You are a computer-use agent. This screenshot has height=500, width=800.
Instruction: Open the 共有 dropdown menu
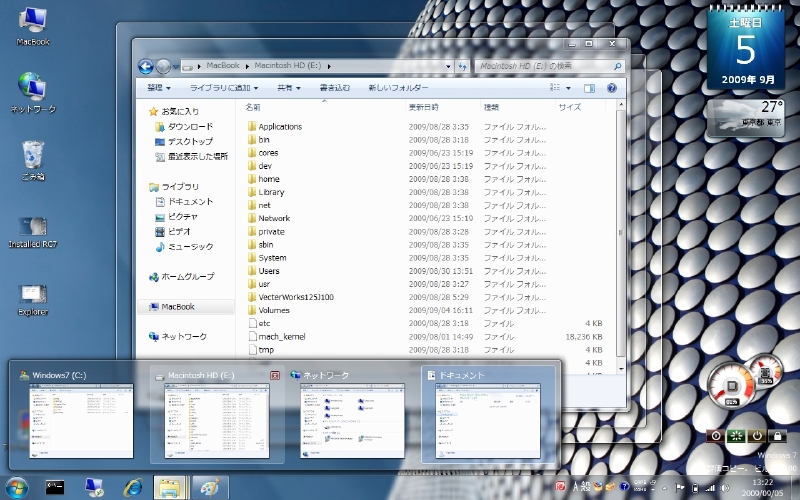(289, 88)
